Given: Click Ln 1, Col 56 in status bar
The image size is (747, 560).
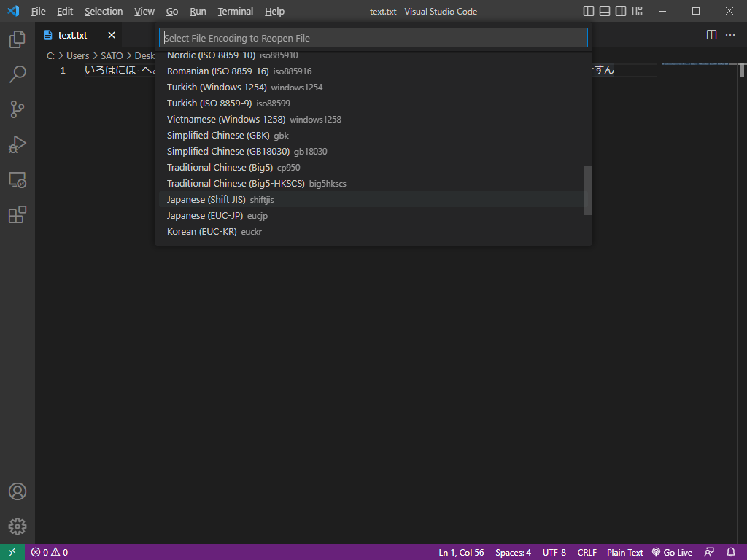Looking at the screenshot, I should coord(461,553).
